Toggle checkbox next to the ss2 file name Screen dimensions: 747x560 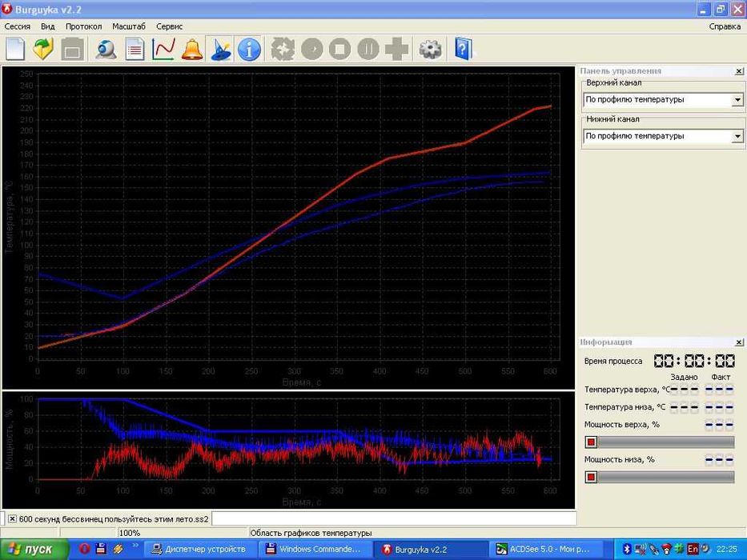coord(12,518)
